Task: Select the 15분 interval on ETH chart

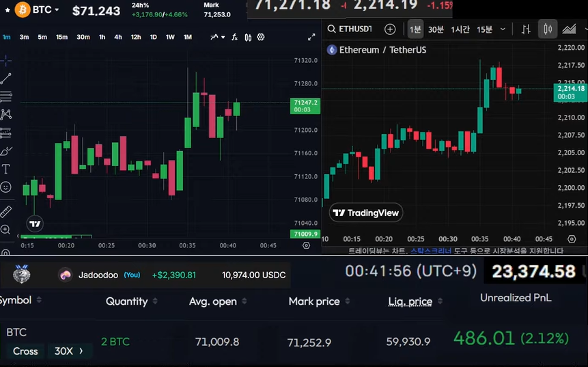Action: 484,29
